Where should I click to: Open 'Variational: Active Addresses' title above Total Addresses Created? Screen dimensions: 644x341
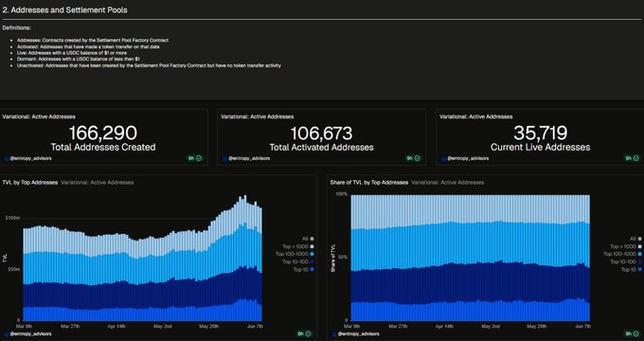(39, 117)
